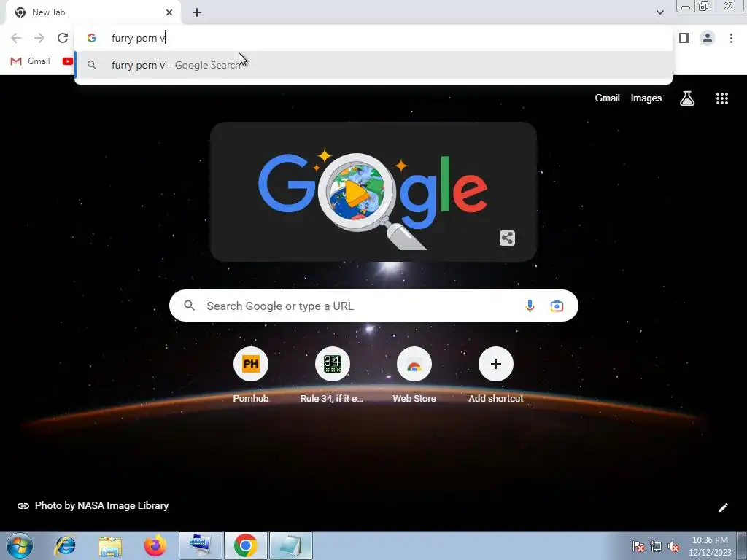Open a new tab with the plus button

[x=197, y=12]
